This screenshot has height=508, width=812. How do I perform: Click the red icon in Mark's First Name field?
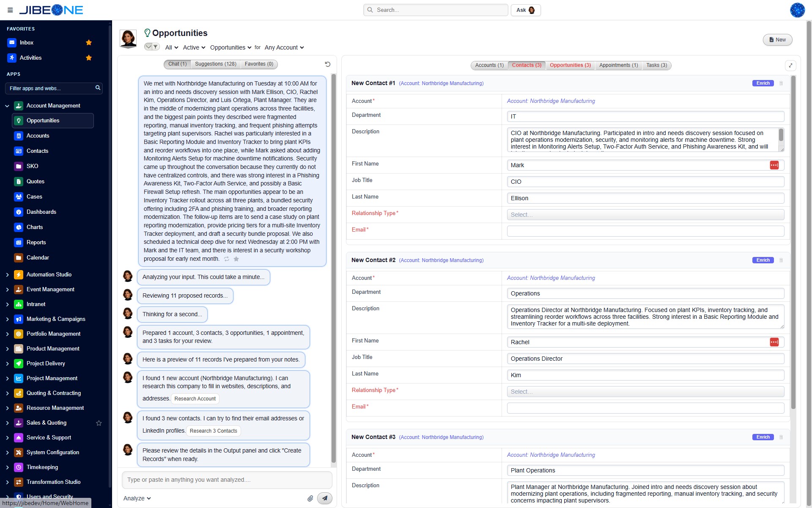tap(774, 165)
